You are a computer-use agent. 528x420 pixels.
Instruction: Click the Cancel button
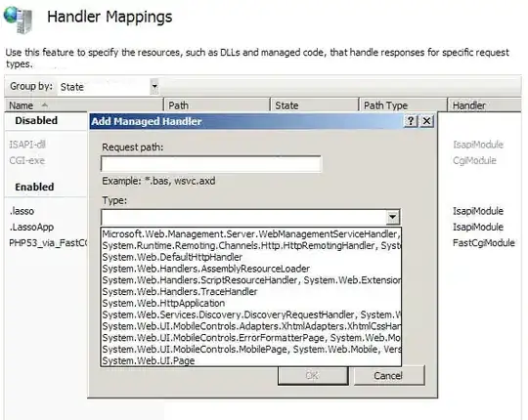tap(389, 376)
